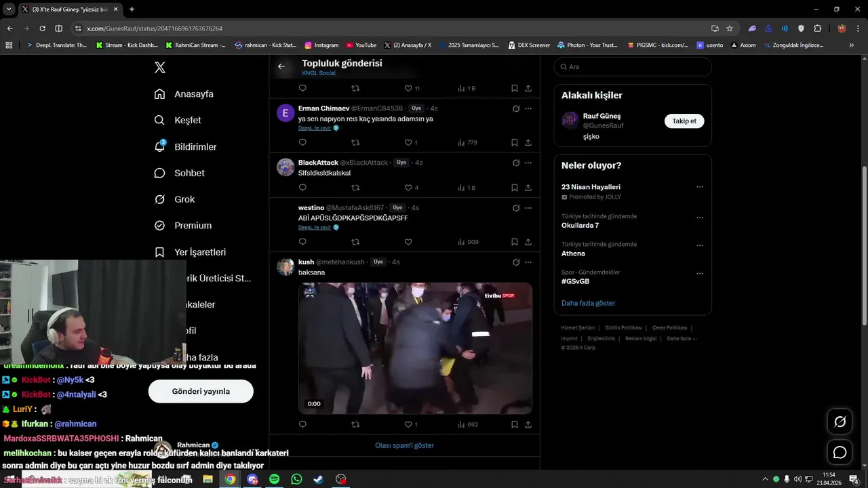Bookmark westino's post

tap(515, 242)
